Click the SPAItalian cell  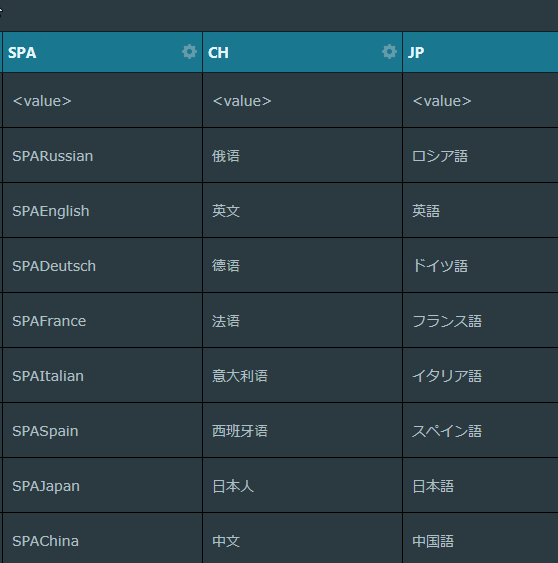[102, 375]
